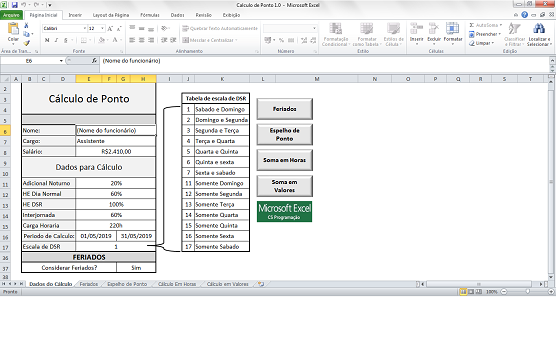Increase font size with larger A icon

[x=110, y=28]
